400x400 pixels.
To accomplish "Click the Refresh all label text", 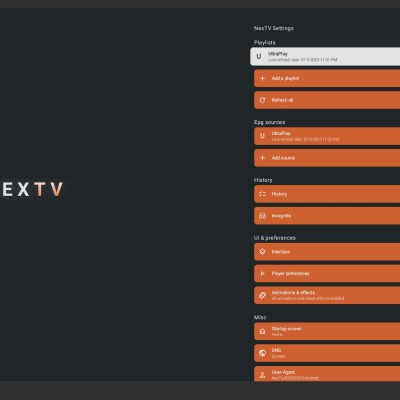I will pyautogui.click(x=282, y=100).
